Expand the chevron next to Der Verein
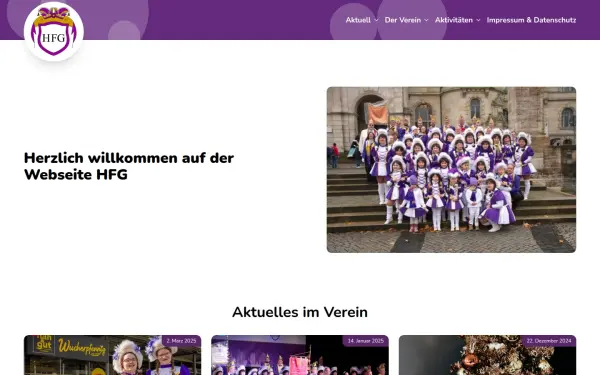600x375 pixels. click(426, 20)
